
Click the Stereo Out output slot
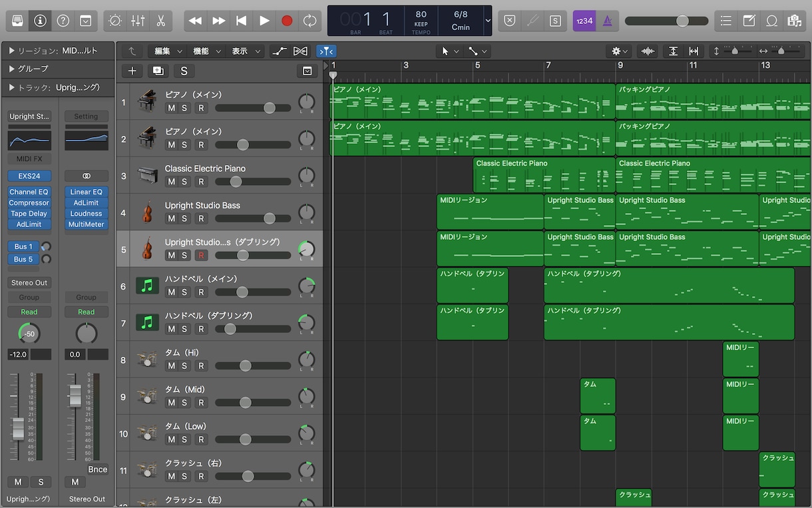tap(29, 283)
